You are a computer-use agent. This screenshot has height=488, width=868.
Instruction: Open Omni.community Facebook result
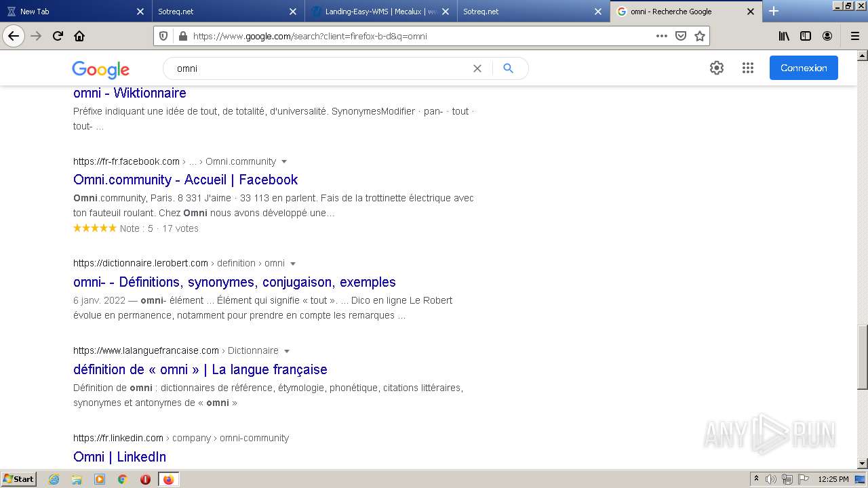[x=185, y=180]
